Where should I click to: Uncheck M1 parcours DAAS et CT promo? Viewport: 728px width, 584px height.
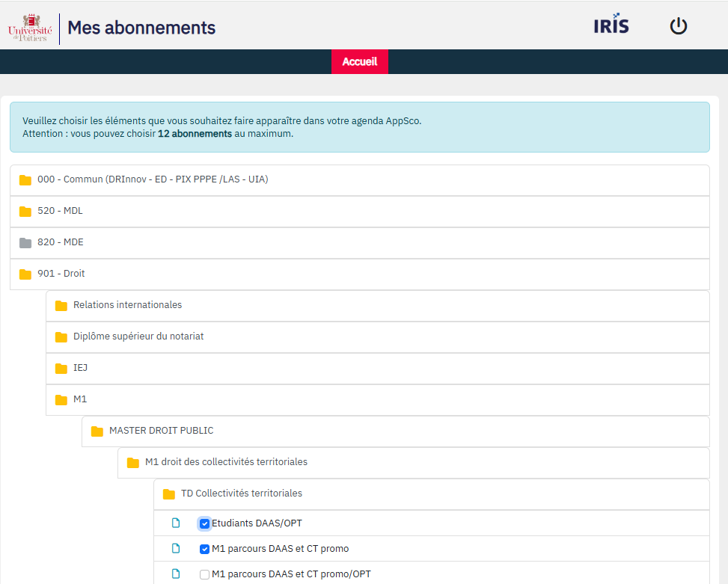(204, 549)
